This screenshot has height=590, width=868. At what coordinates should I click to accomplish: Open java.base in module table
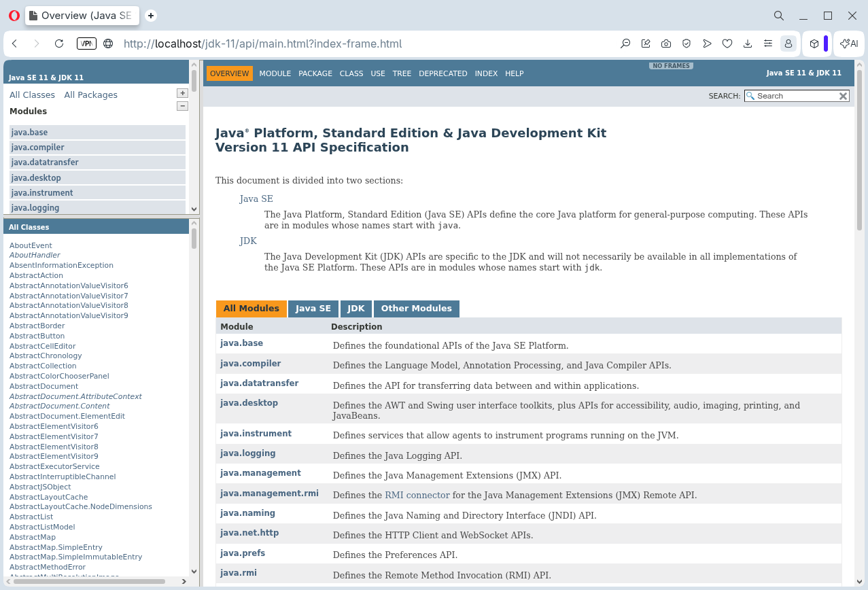coord(241,343)
